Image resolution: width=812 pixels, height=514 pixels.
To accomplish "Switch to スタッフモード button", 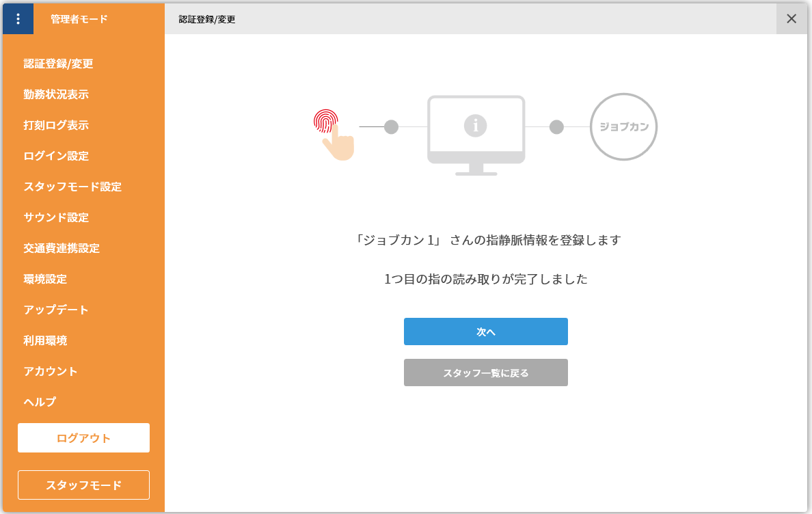I will 84,485.
